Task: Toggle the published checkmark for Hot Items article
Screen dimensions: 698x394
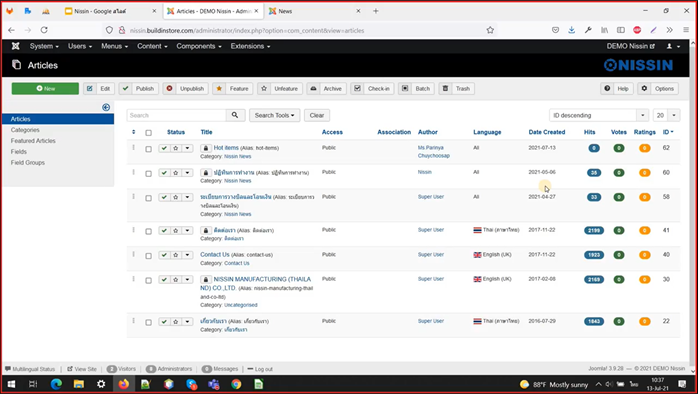Action: (164, 148)
